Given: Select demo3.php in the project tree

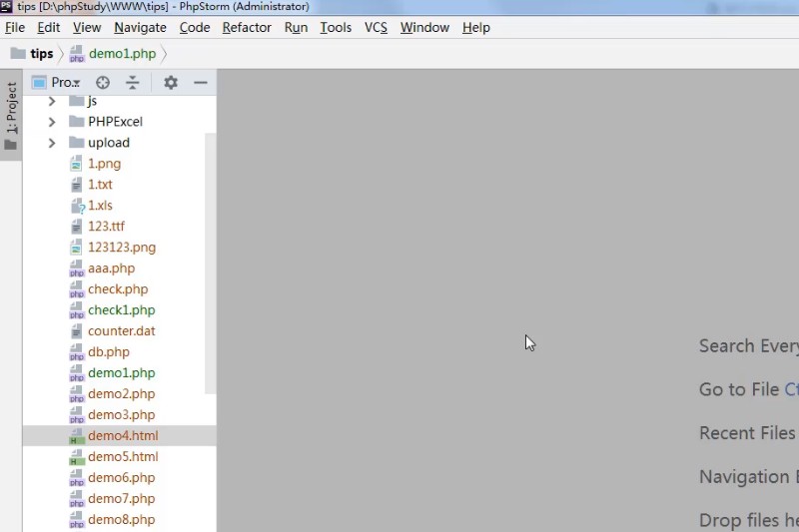Looking at the screenshot, I should coord(121,414).
